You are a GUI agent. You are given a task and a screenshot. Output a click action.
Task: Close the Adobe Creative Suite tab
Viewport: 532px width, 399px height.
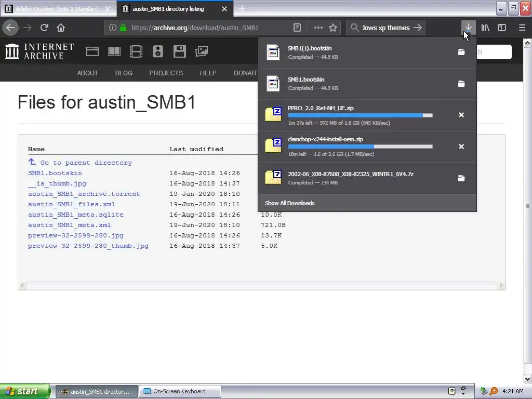tap(108, 9)
